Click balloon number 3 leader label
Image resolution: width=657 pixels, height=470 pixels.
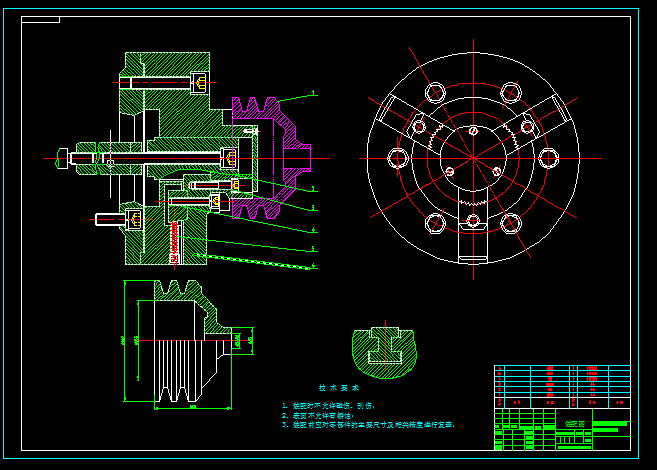(x=313, y=208)
